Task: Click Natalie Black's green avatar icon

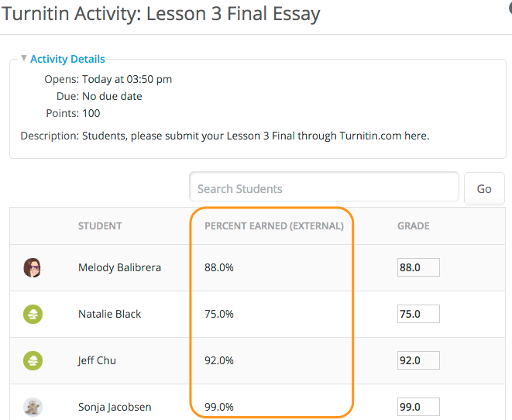Action: [x=33, y=314]
